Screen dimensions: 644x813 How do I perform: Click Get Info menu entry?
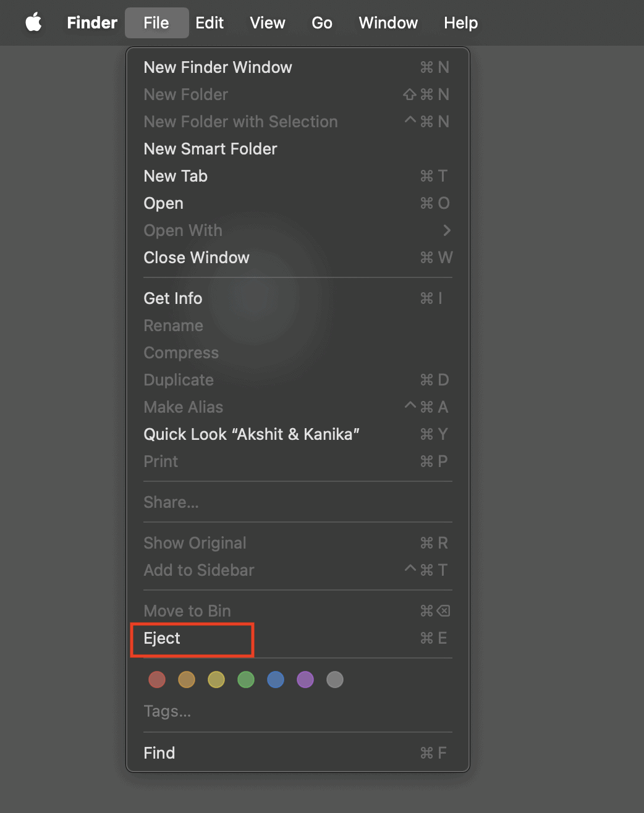pos(173,298)
